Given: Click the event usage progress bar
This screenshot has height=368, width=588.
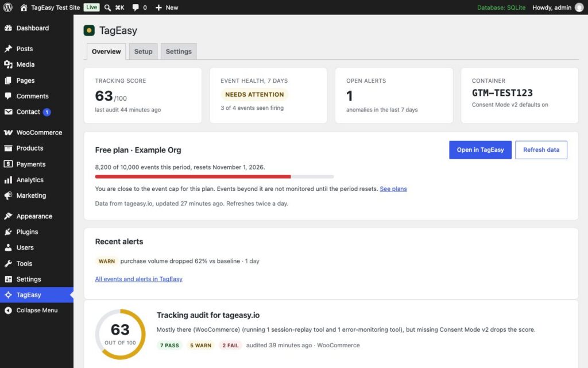Looking at the screenshot, I should [214, 177].
